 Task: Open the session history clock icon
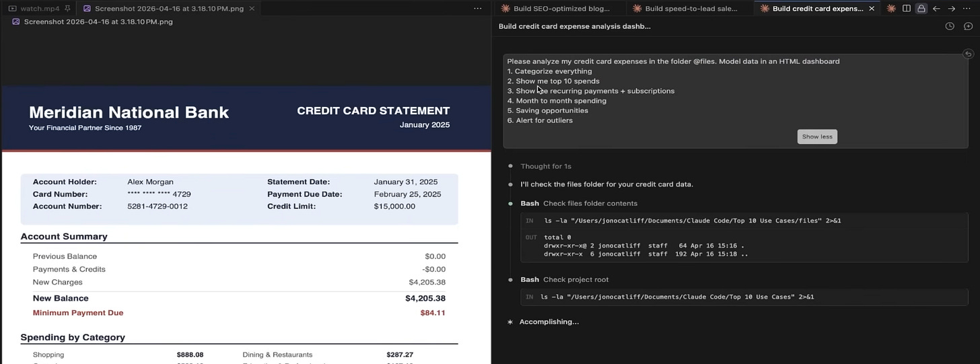[x=950, y=26]
